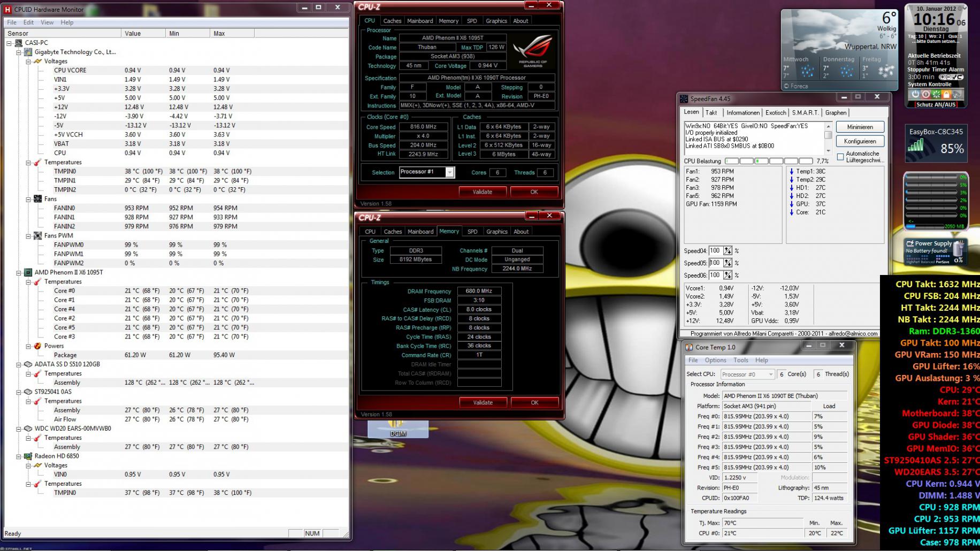The height and width of the screenshot is (551, 980).
Task: Collapse the Radeon HD 6850 node
Action: (19, 456)
